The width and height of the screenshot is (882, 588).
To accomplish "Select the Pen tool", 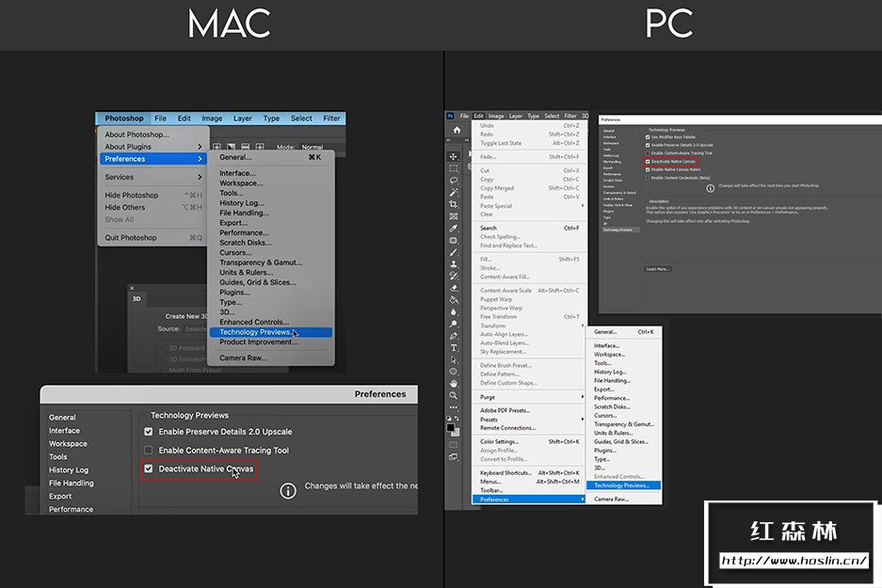I will 454,336.
